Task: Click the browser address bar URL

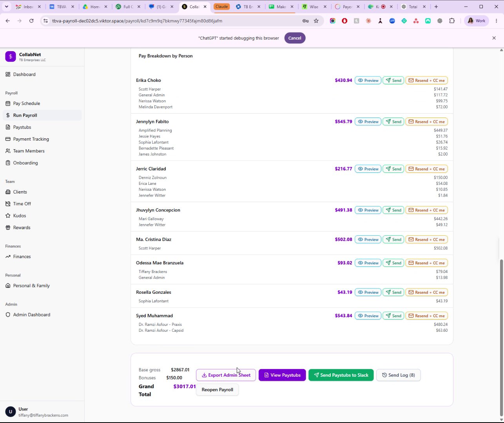Action: click(x=137, y=21)
